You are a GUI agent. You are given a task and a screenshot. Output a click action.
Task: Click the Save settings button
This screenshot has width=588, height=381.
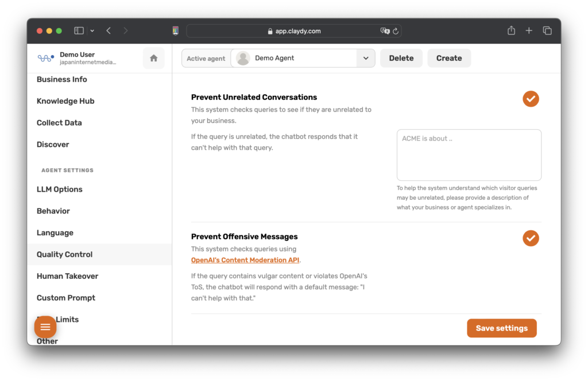click(x=501, y=328)
